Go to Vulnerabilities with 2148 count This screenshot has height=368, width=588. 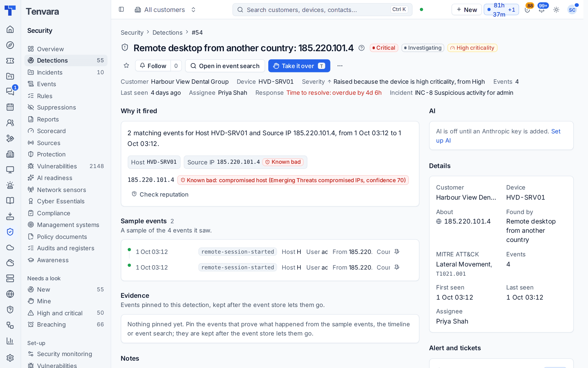coord(66,166)
